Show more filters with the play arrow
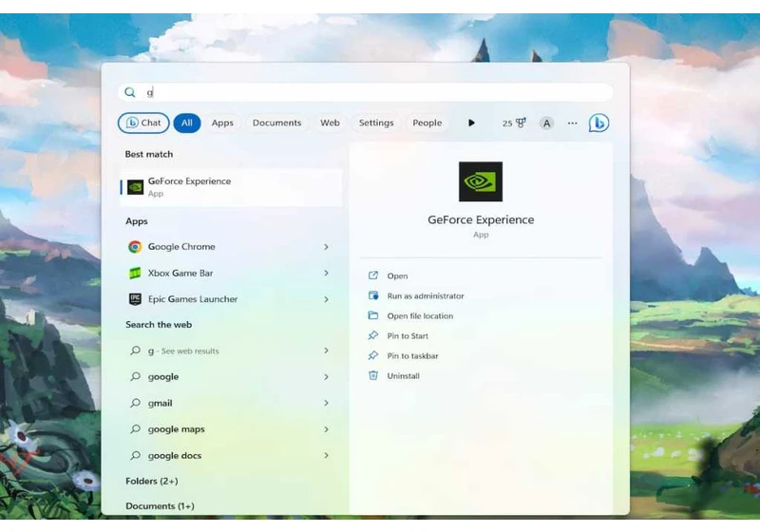 (x=471, y=123)
